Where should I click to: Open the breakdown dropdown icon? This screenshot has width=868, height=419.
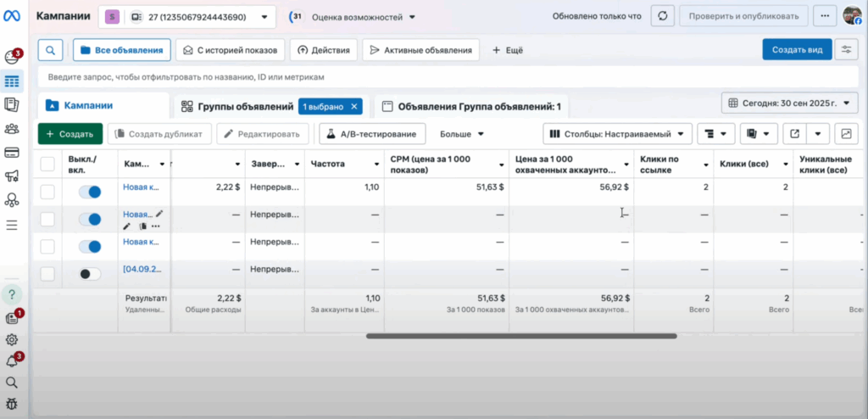pyautogui.click(x=715, y=133)
